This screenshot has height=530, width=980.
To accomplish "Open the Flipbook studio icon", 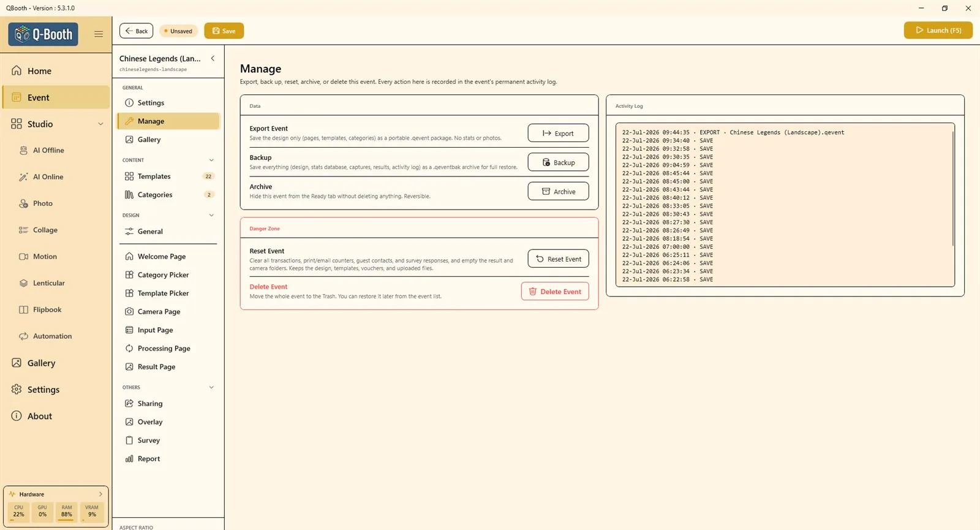I will (23, 310).
